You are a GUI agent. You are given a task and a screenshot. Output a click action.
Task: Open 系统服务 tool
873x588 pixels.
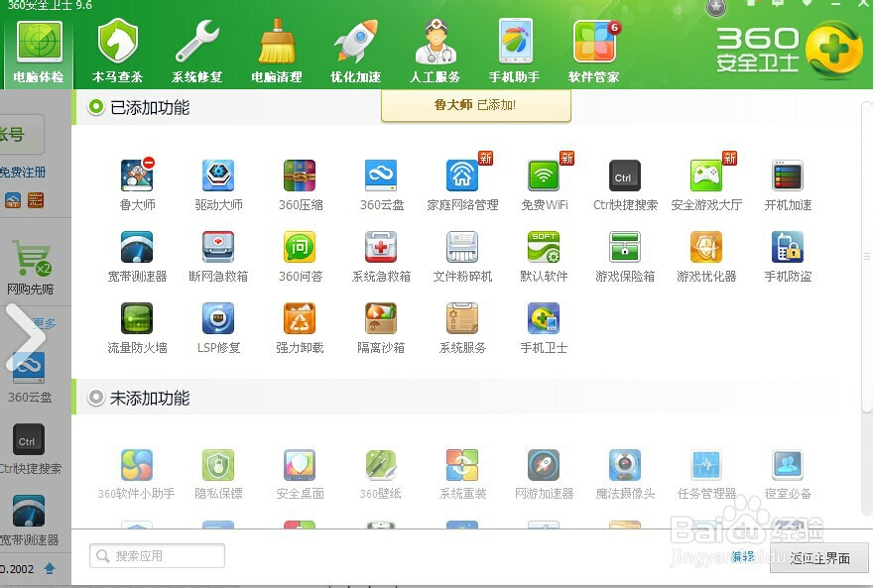(x=462, y=318)
